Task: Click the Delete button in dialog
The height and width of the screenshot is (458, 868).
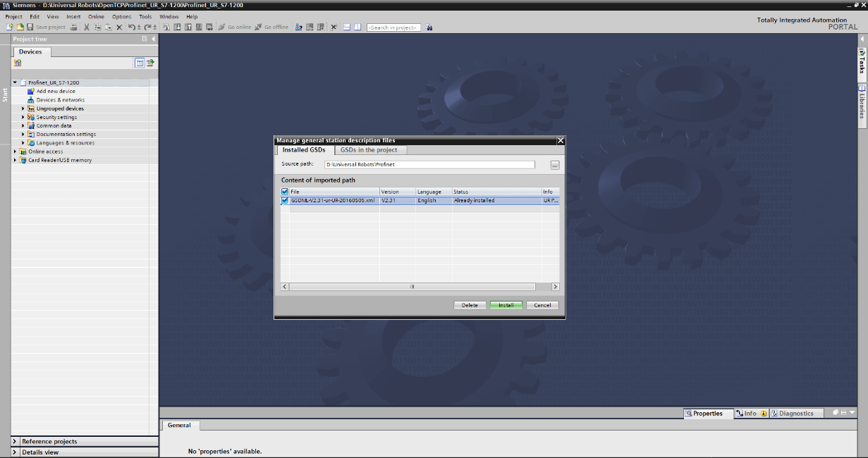Action: click(x=470, y=305)
